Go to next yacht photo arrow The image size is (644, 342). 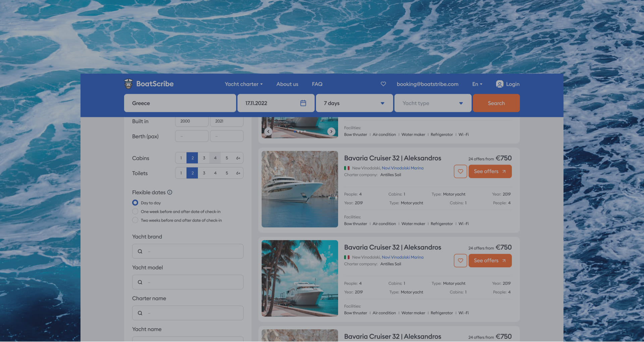click(331, 131)
